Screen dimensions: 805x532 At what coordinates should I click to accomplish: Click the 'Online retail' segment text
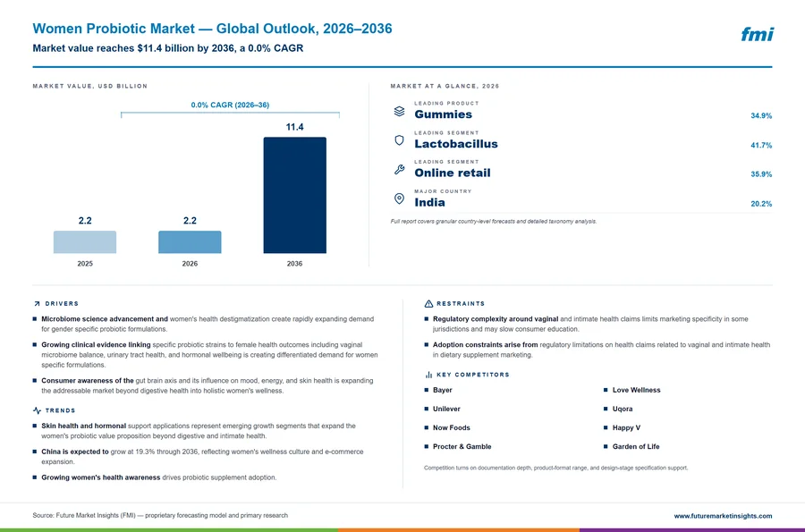[x=453, y=173]
